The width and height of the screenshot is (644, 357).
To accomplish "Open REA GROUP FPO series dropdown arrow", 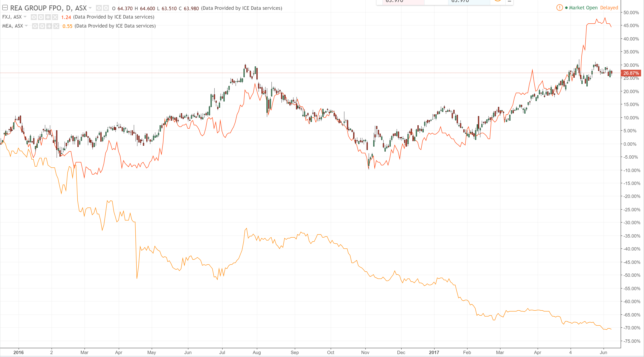I will [x=90, y=8].
